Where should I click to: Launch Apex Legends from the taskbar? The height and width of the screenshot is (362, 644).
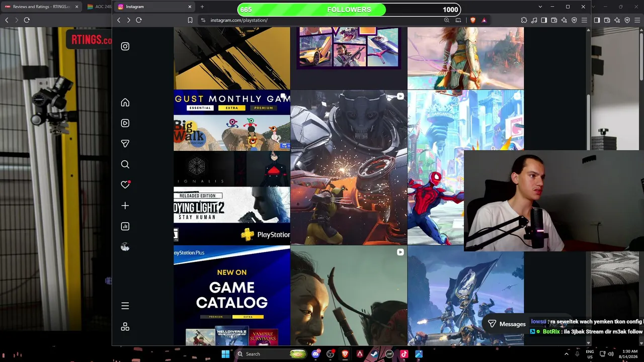pos(360,354)
